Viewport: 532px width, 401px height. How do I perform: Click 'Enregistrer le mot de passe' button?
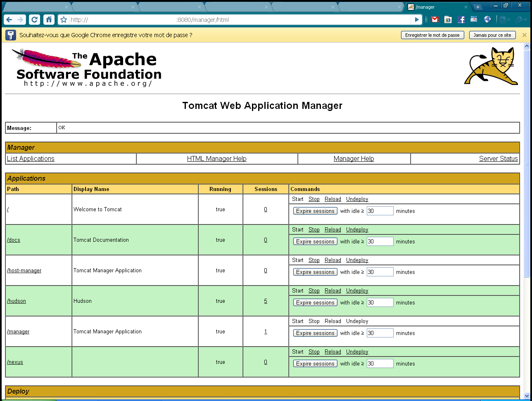pyautogui.click(x=432, y=35)
